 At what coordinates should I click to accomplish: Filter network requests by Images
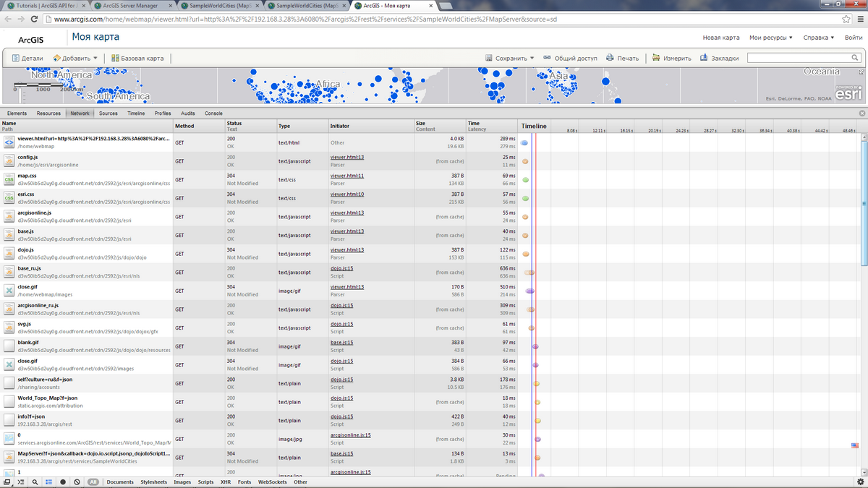coord(182,481)
